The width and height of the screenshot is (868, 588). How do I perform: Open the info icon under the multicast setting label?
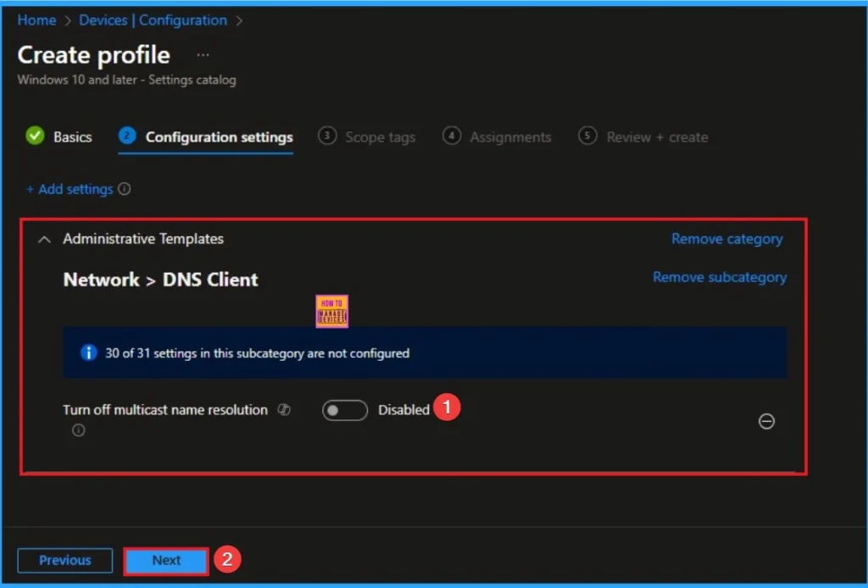tap(78, 430)
